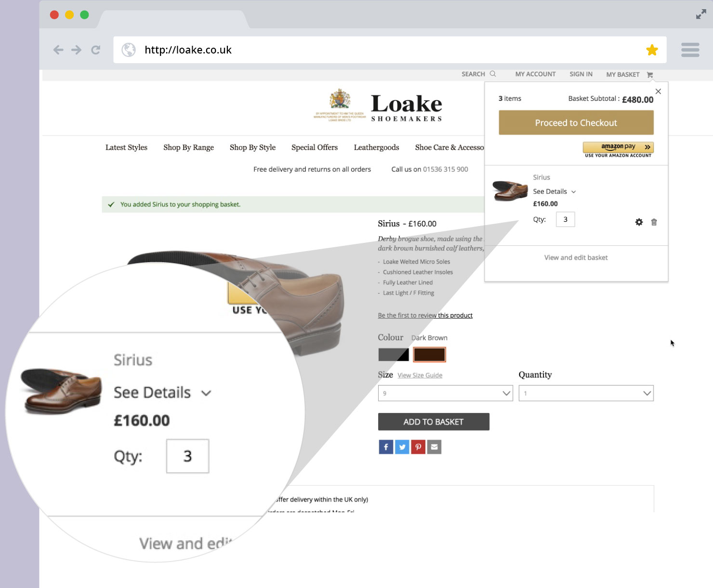The height and width of the screenshot is (588, 713).
Task: Expand See Details in mini basket
Action: click(555, 191)
